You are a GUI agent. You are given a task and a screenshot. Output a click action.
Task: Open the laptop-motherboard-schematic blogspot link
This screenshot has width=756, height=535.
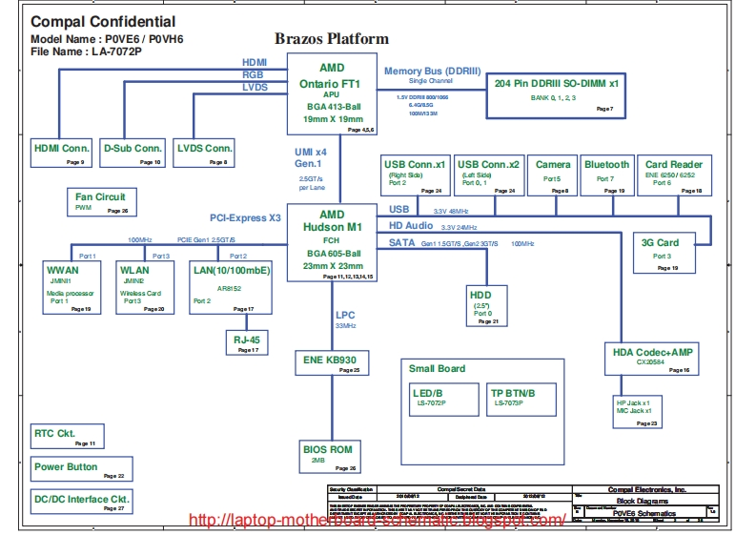(x=378, y=521)
